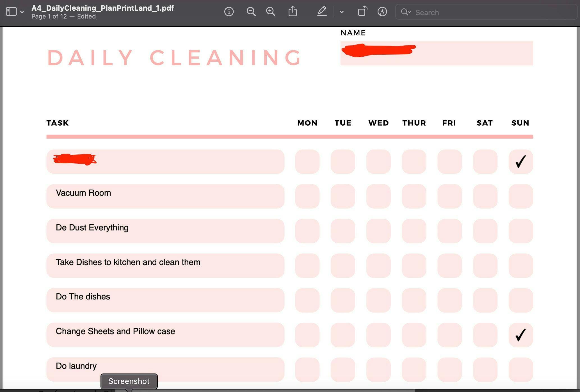Expand the search options magnifier dropdown
This screenshot has width=580, height=392.
pyautogui.click(x=406, y=12)
